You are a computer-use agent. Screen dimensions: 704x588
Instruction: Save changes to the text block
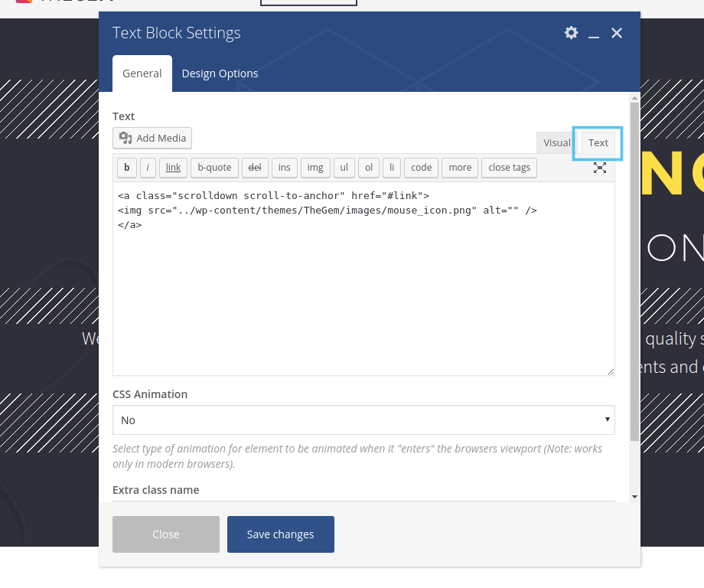(x=280, y=534)
